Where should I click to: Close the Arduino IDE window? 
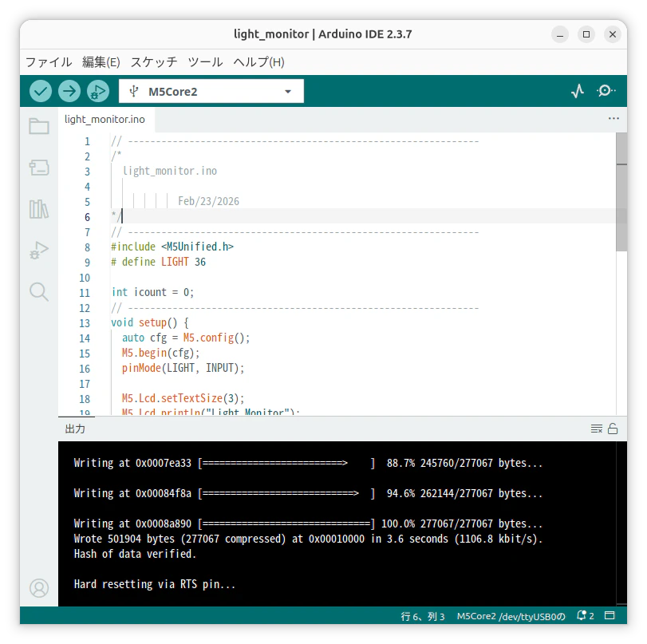click(x=613, y=34)
